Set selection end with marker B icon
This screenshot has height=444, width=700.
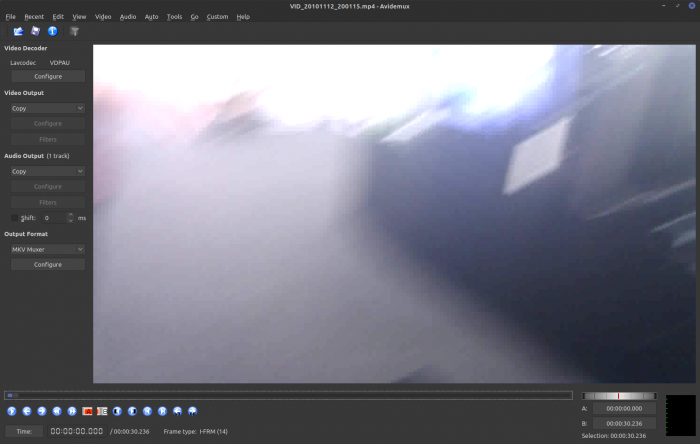(x=102, y=410)
